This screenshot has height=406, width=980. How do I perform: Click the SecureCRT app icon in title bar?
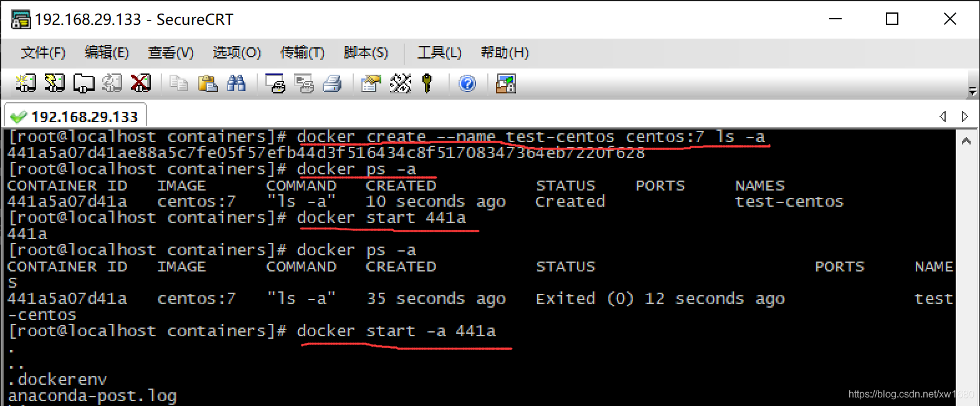pos(21,19)
